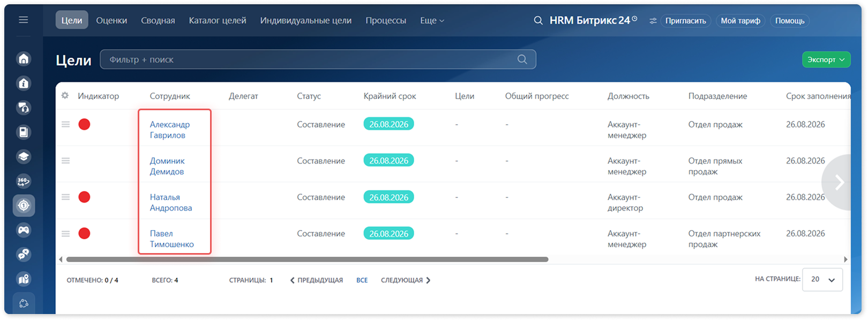The height and width of the screenshot is (321, 868).
Task: Switch to the Оценки tab
Action: point(111,20)
